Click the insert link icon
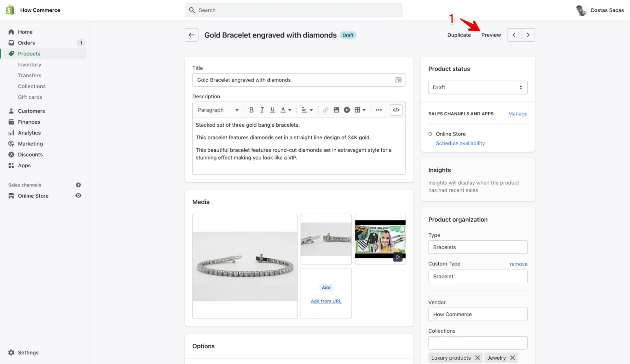The width and height of the screenshot is (630, 364). pyautogui.click(x=325, y=110)
